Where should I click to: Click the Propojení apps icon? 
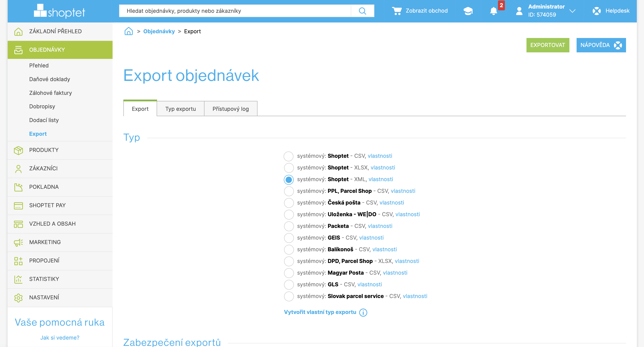pos(18,261)
